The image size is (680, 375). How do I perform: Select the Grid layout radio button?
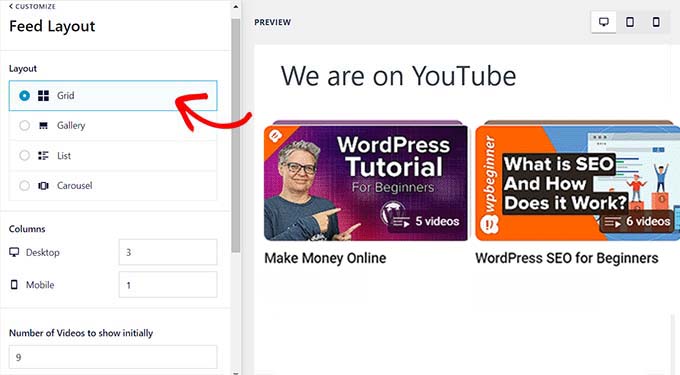25,95
